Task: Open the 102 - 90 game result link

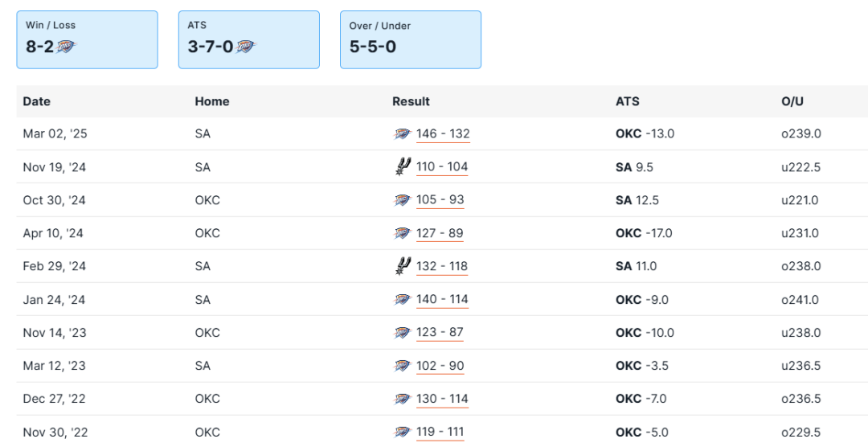Action: (x=440, y=366)
